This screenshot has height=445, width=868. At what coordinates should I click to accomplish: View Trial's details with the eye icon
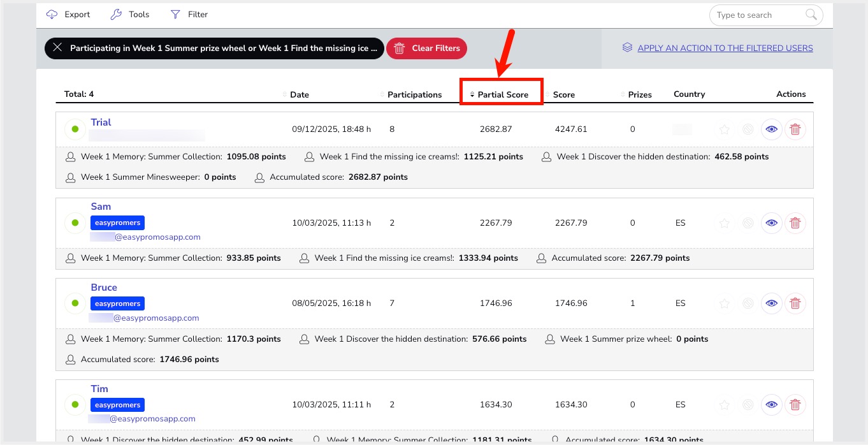772,129
